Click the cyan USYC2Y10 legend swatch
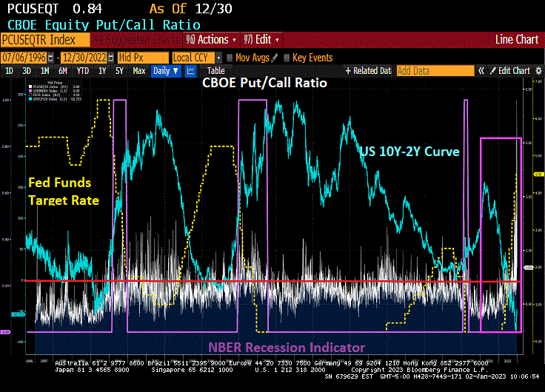This screenshot has height=392, width=545. click(30, 100)
